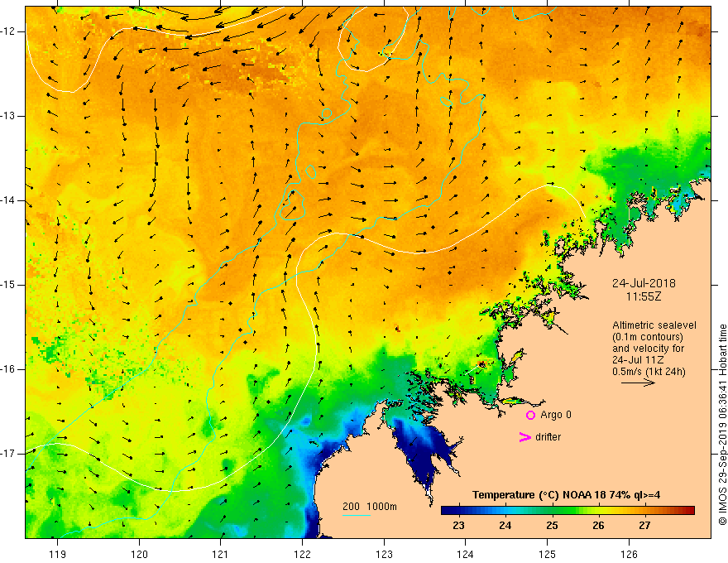Click the latitude axis label -15
This screenshot has height=563, width=728.
click(9, 285)
